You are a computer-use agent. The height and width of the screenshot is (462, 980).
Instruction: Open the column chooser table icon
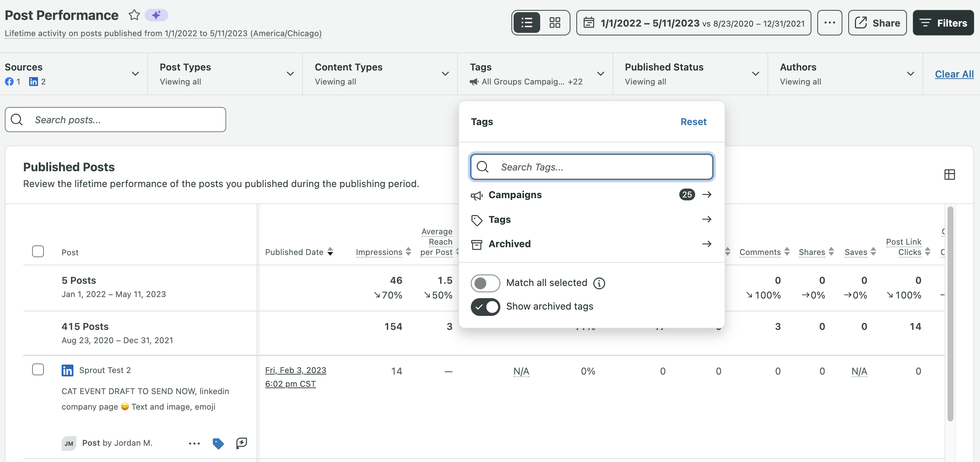pos(949,175)
